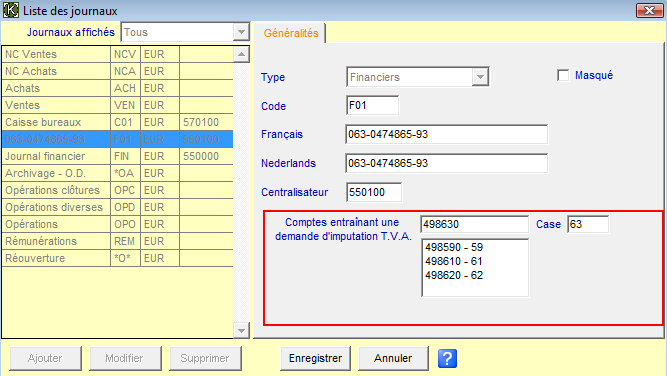
Task: Click the T.V.A. account field 498630
Action: [x=475, y=224]
